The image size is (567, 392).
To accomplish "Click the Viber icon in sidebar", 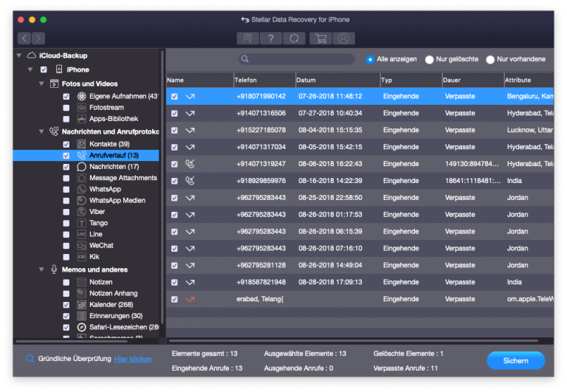I will pos(82,212).
